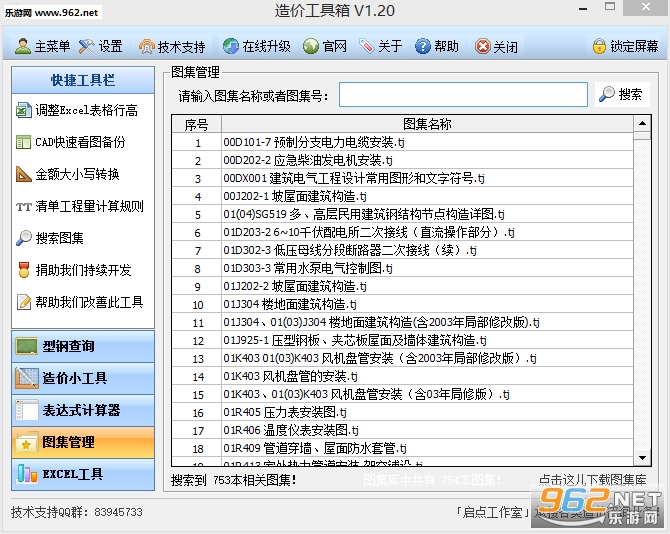Screen dimensions: 670x534
Task: Switch to 表达式计算器 panel
Action: (x=83, y=411)
